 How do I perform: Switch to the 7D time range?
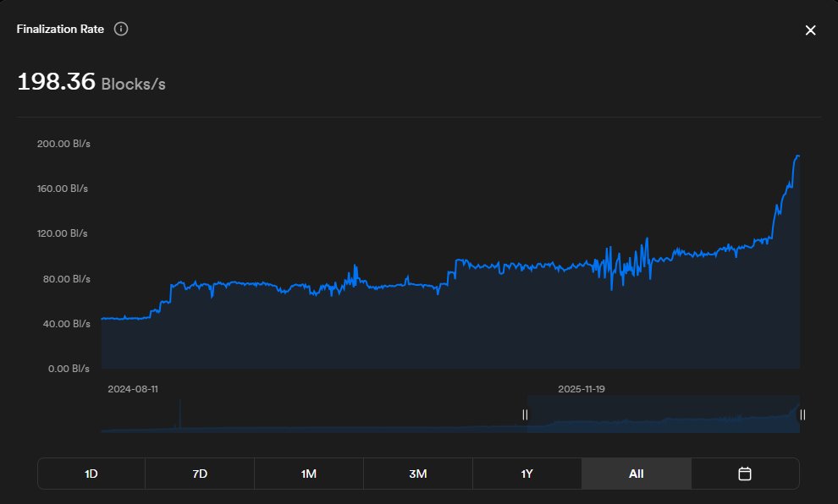coord(200,474)
